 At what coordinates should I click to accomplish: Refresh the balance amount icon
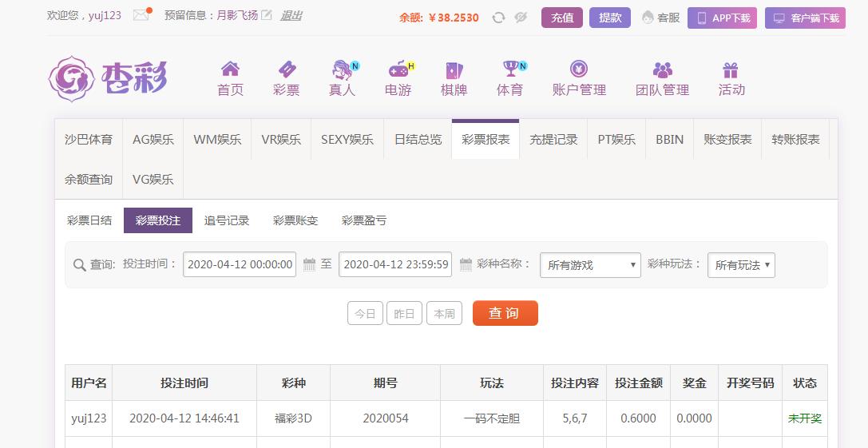(x=498, y=18)
